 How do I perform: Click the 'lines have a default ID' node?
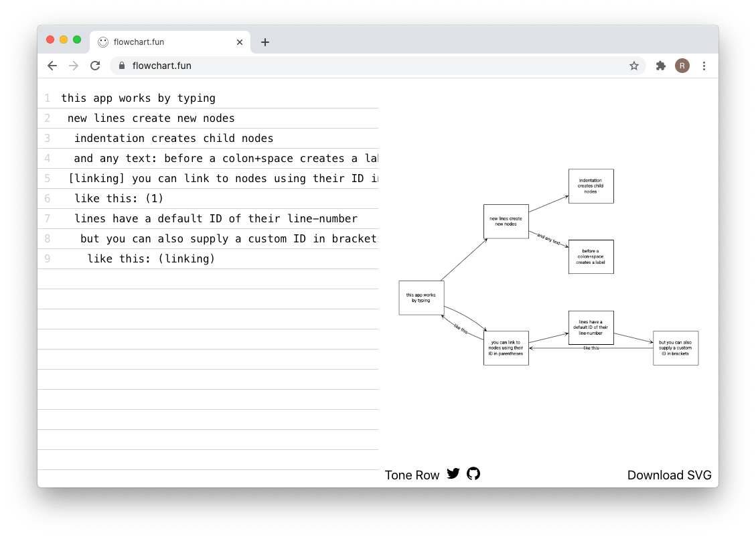point(591,328)
